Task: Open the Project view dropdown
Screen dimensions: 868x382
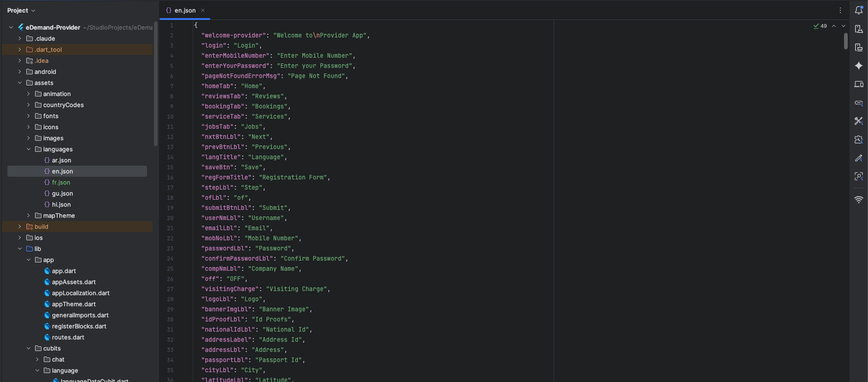Action: 21,10
